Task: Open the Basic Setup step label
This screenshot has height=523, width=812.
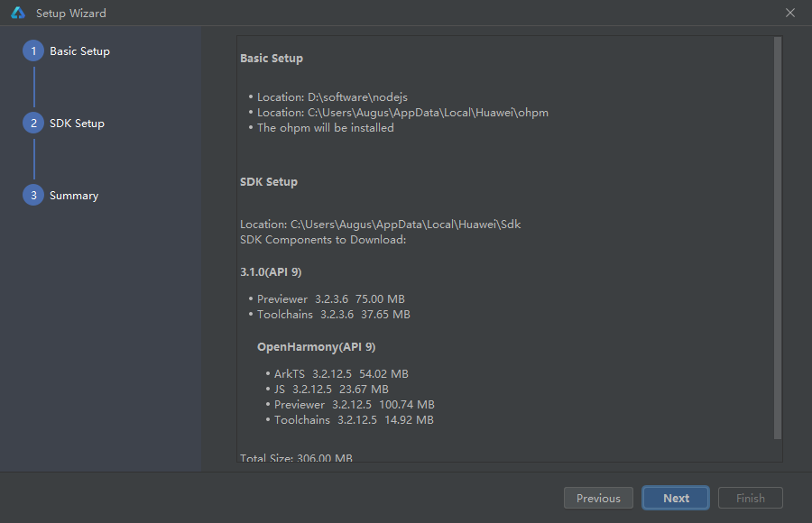Action: [79, 50]
